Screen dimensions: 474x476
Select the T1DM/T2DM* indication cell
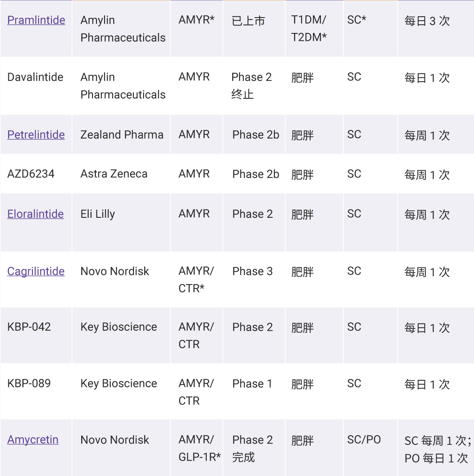tap(309, 29)
